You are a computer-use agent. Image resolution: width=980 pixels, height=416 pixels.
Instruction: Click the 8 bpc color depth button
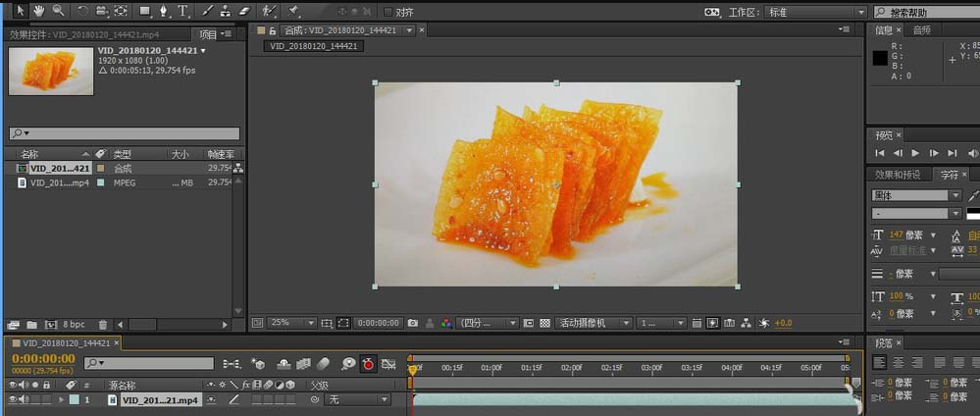(74, 325)
